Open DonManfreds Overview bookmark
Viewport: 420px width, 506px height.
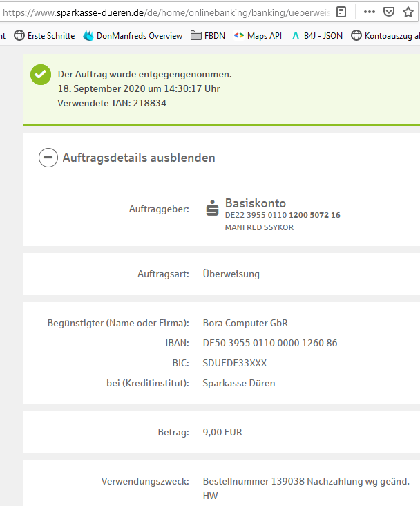click(x=133, y=36)
